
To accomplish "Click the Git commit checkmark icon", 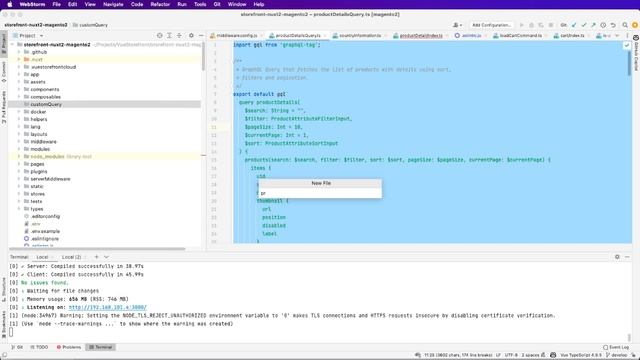I will pyautogui.click(x=584, y=25).
